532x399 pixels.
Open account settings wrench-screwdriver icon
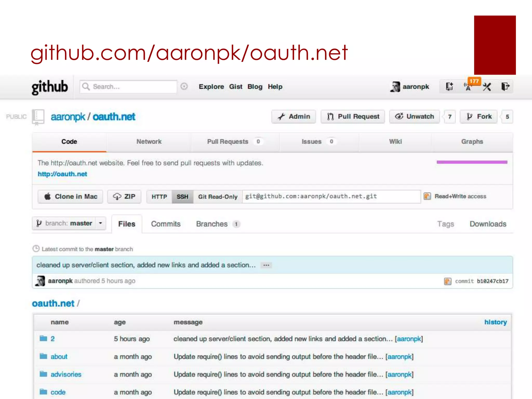click(487, 87)
